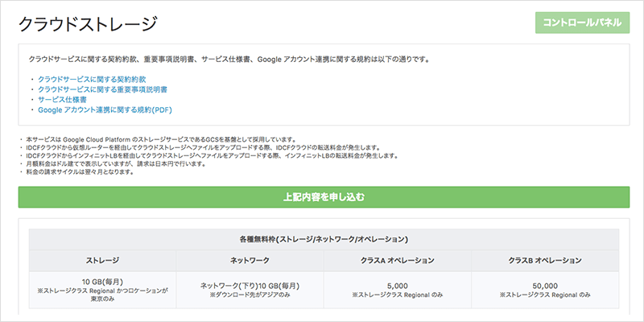Select the クラスB オペレーション column header
This screenshot has height=322, width=644.
[545, 261]
